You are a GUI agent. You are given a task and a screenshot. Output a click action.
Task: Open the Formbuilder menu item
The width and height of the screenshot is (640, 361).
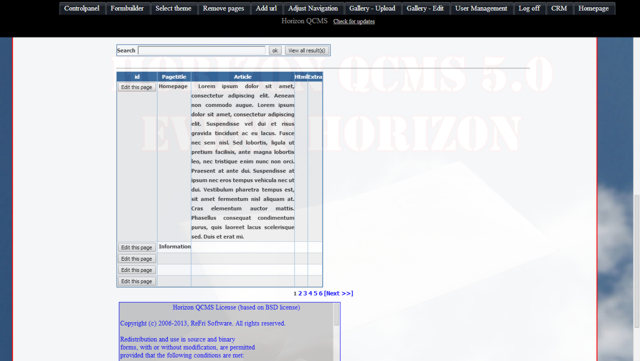[127, 8]
